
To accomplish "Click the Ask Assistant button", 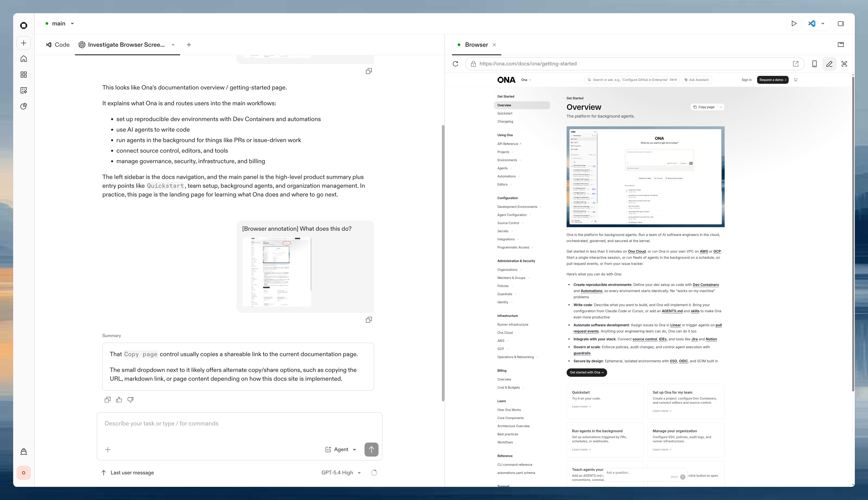I will [696, 80].
